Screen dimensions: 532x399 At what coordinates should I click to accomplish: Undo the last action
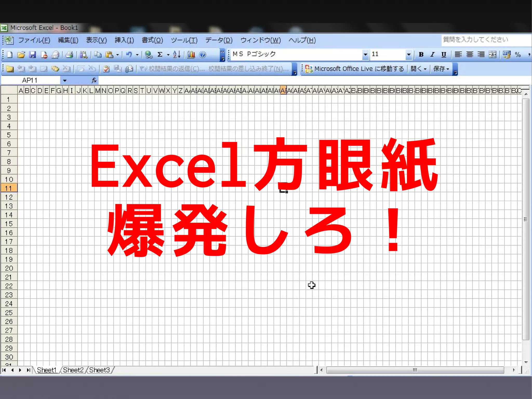point(129,55)
